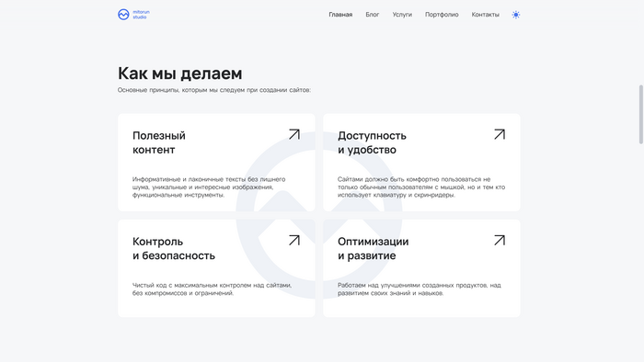The width and height of the screenshot is (644, 362).
Task: Select the Контроль и безопасность card title
Action: coord(174,248)
